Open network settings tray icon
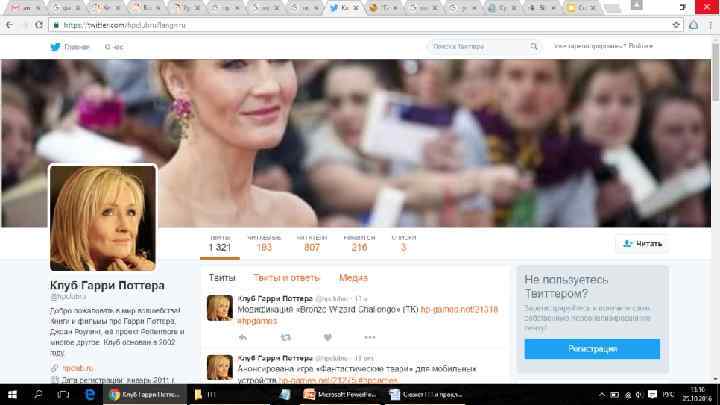The width and height of the screenshot is (720, 405). click(628, 395)
